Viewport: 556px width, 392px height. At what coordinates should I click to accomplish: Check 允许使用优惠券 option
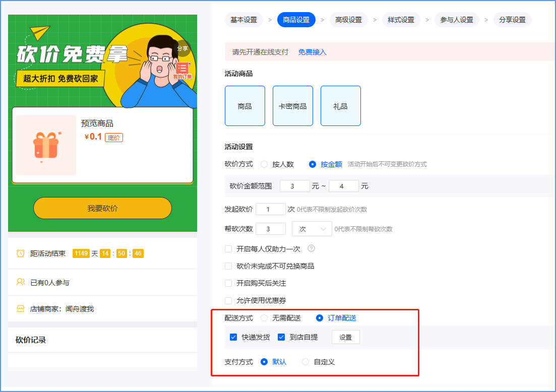228,301
